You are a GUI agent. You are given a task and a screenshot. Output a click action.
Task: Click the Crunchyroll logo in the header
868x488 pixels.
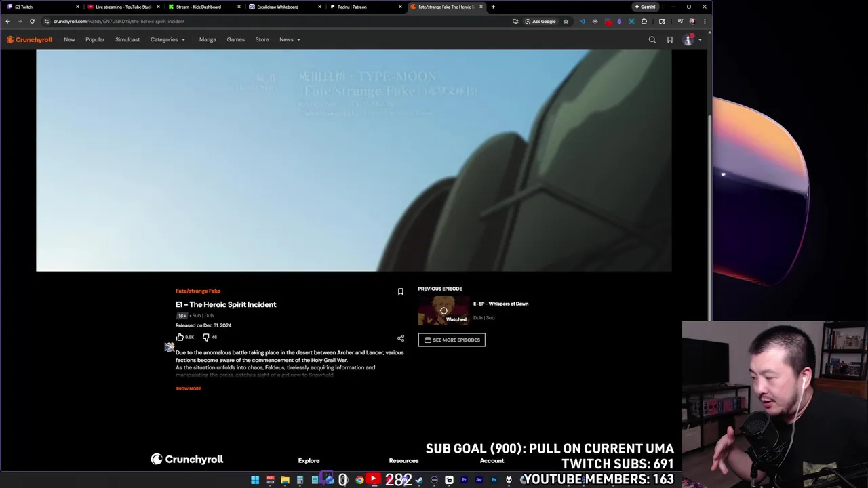(x=29, y=39)
